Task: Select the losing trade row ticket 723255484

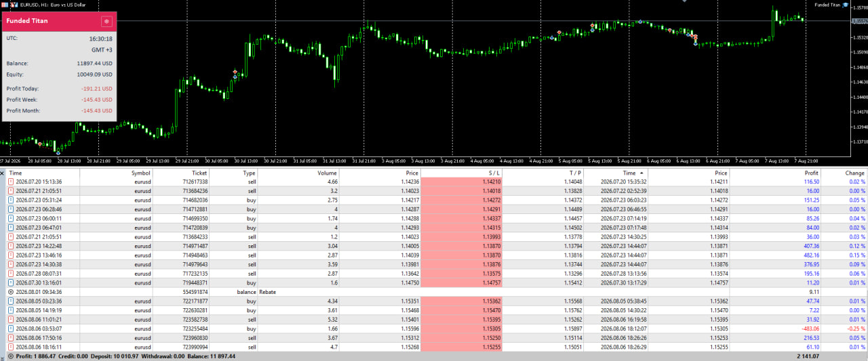Action: click(x=434, y=328)
